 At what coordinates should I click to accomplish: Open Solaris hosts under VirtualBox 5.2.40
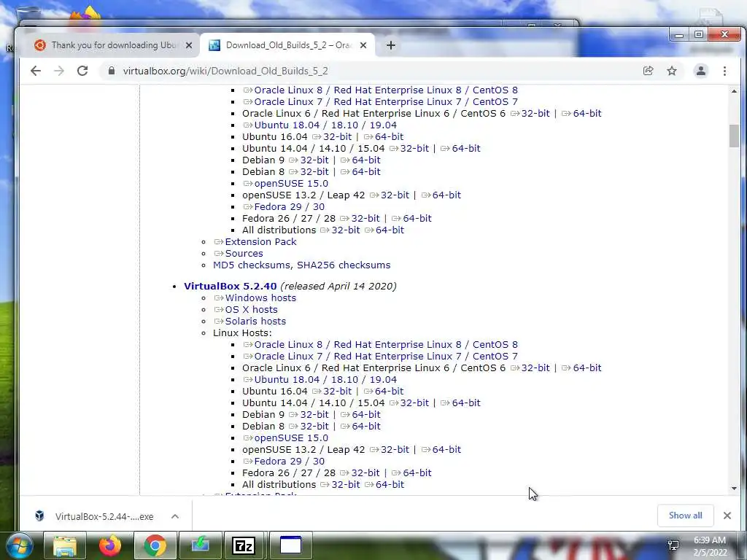click(255, 322)
